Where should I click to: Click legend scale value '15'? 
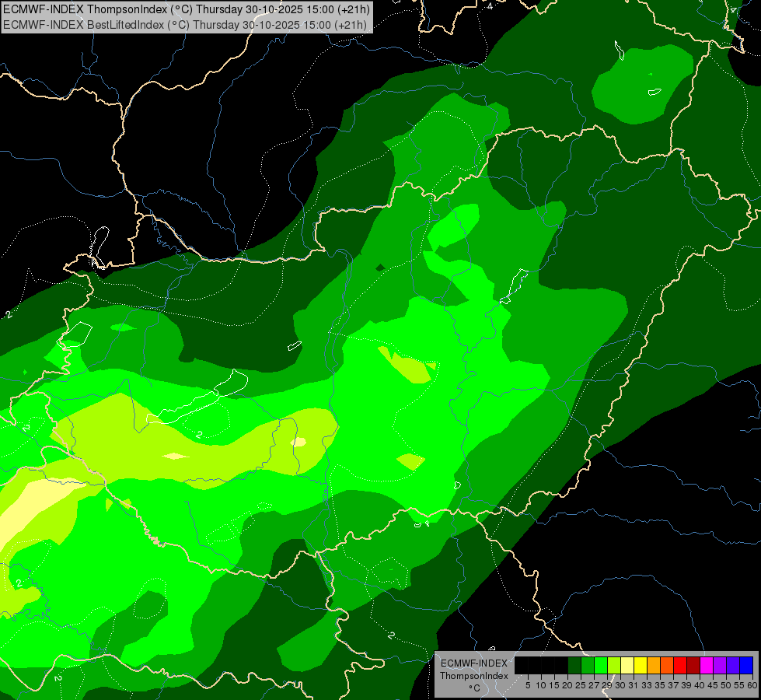point(554,685)
